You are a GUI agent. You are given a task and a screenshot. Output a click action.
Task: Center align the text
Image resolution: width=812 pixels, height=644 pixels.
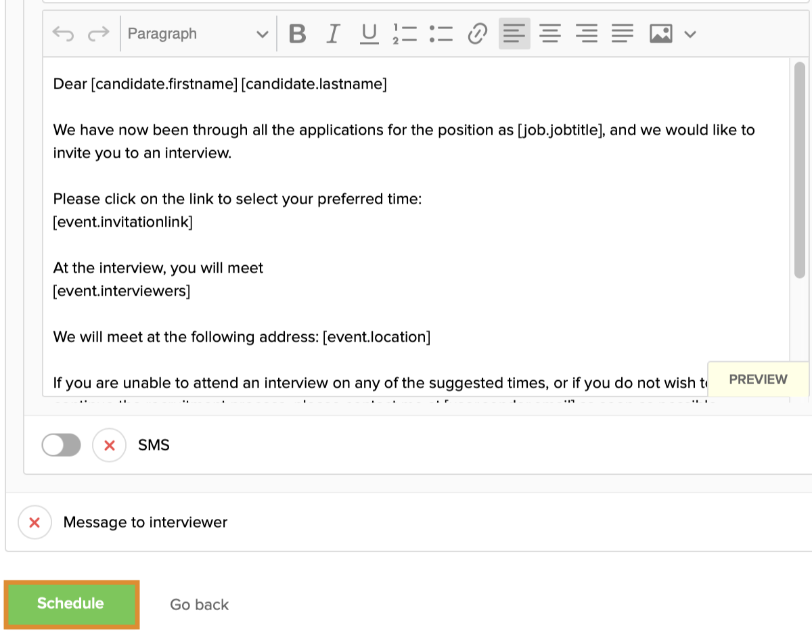551,34
